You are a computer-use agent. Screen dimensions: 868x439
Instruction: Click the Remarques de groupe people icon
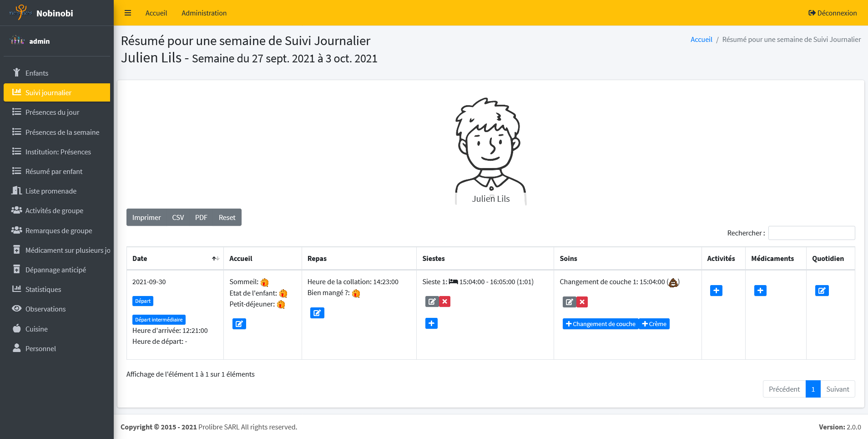pos(17,230)
